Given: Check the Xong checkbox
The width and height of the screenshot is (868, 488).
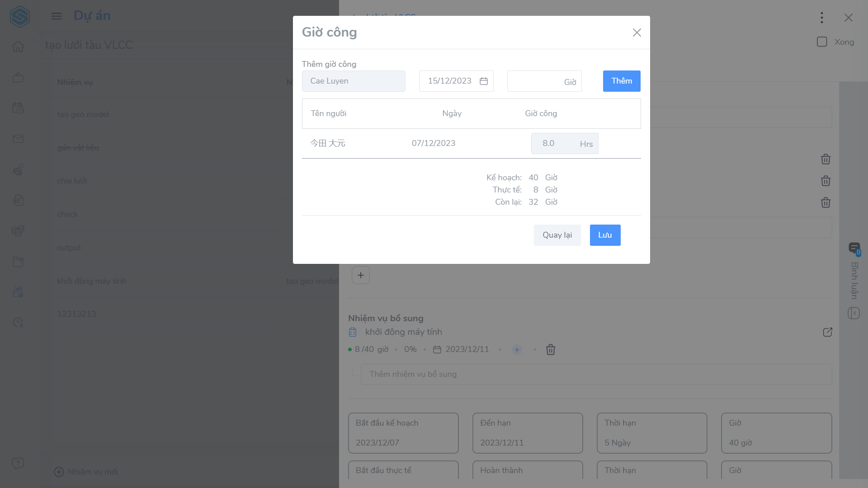Looking at the screenshot, I should pyautogui.click(x=822, y=42).
